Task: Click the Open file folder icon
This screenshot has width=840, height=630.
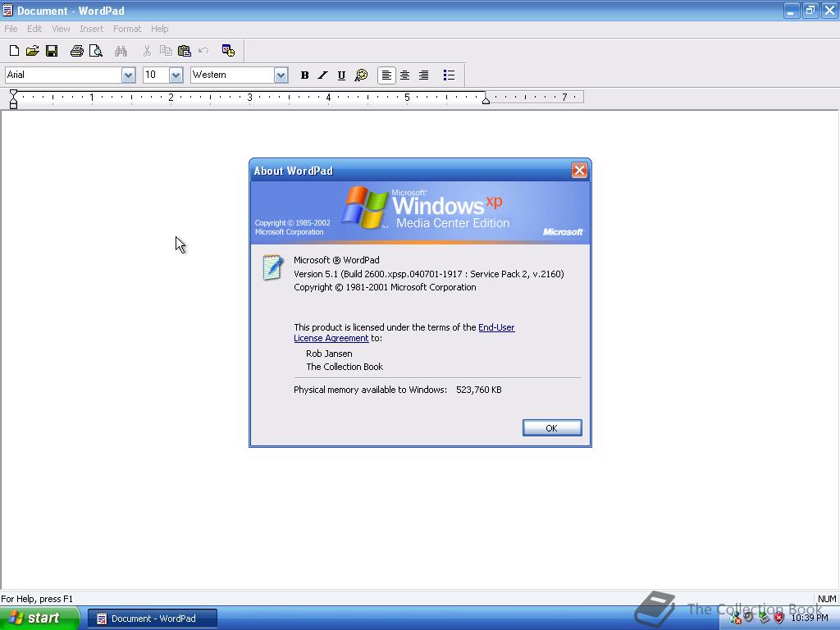Action: 33,51
